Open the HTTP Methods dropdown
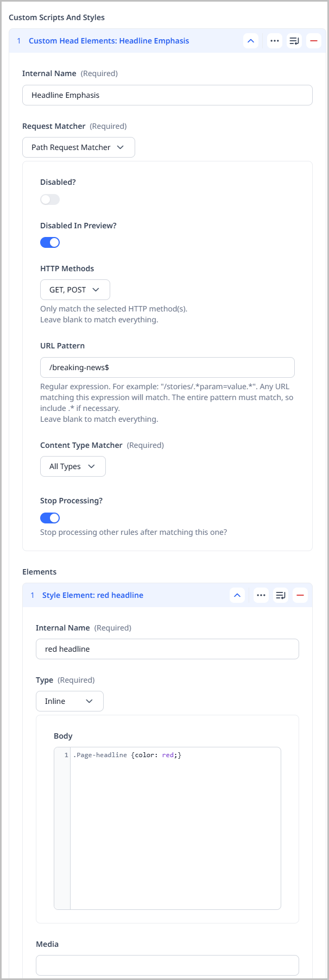329x980 pixels. click(x=75, y=289)
